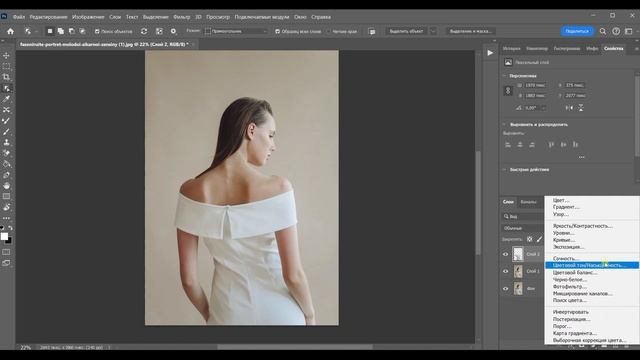Click the width input field in Properties
Screen dimensions: 640x360
coord(535,85)
